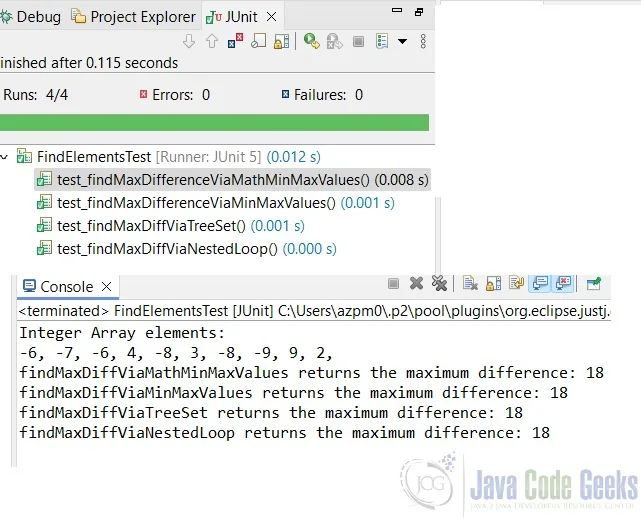Toggle Console Scroll Lock padlock icon
Viewport: 641px width, 525px height.
click(493, 283)
